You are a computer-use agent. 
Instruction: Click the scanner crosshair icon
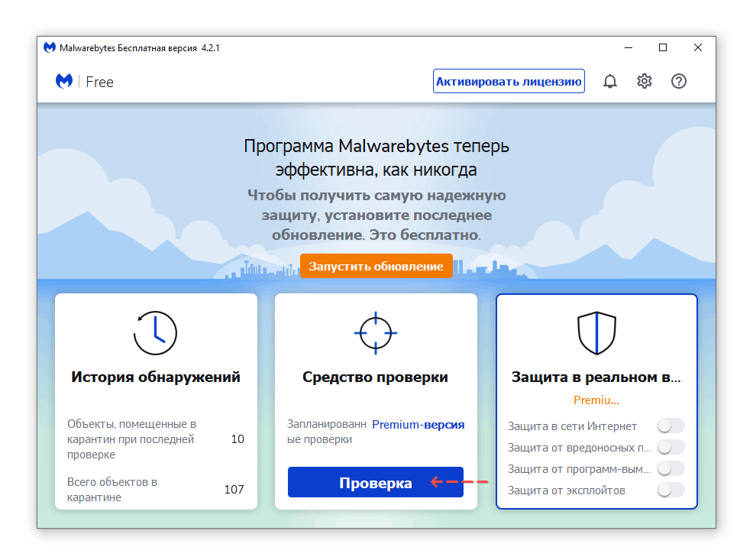click(x=375, y=333)
